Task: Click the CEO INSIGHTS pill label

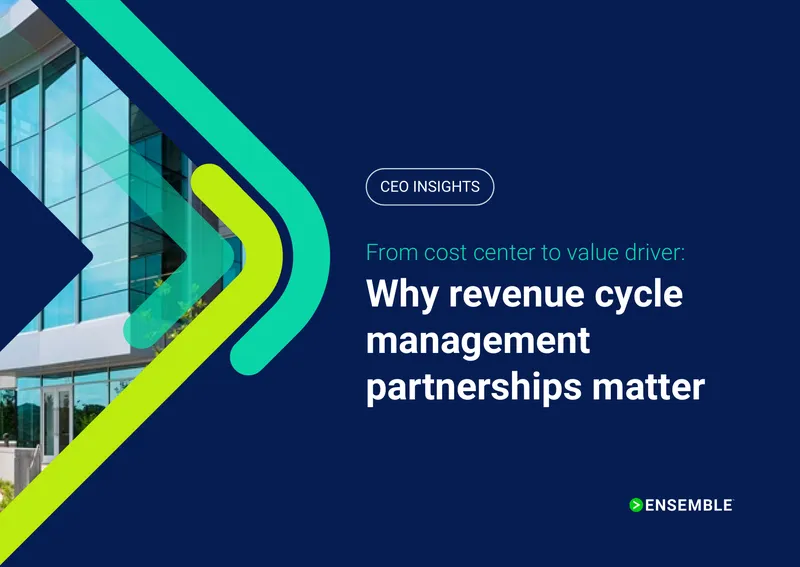Action: pyautogui.click(x=430, y=187)
